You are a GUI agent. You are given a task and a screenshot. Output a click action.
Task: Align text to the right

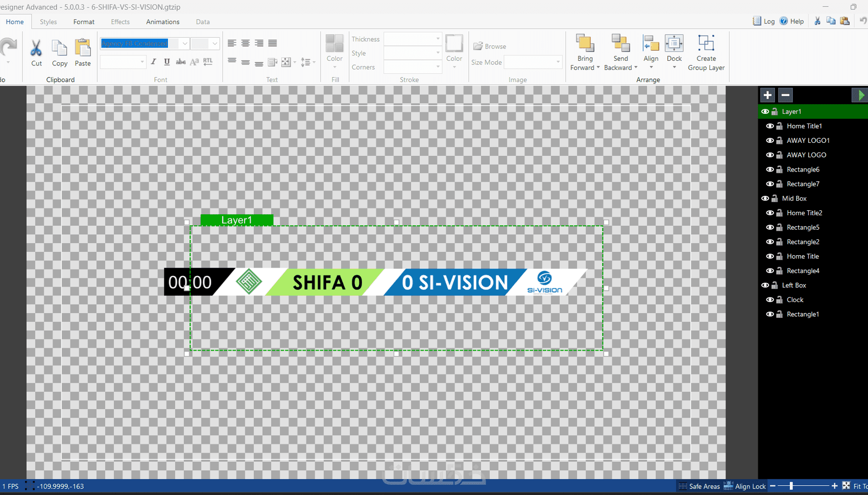pyautogui.click(x=259, y=43)
